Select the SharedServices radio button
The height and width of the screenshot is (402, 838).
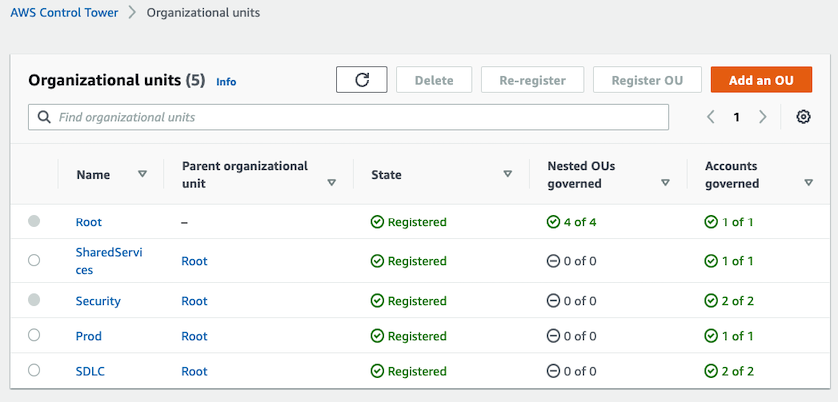click(x=34, y=260)
